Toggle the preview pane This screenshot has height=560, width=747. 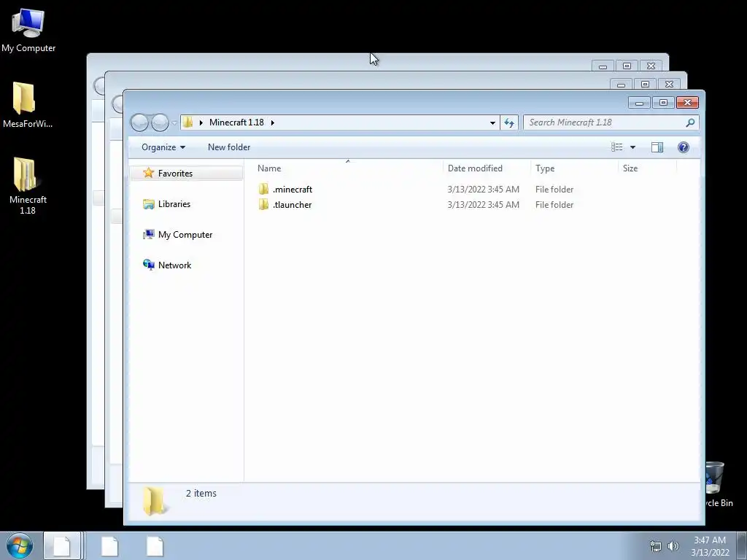click(657, 147)
